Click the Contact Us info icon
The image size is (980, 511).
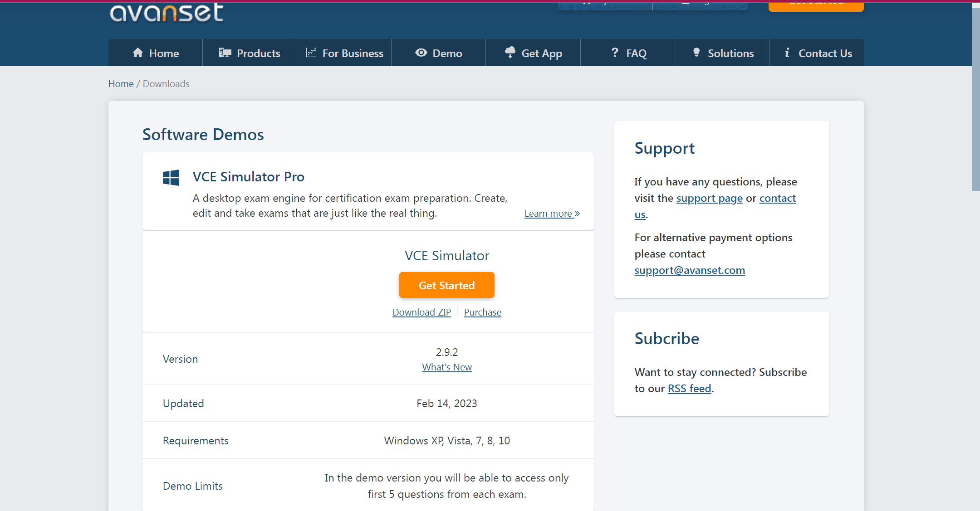(x=787, y=53)
